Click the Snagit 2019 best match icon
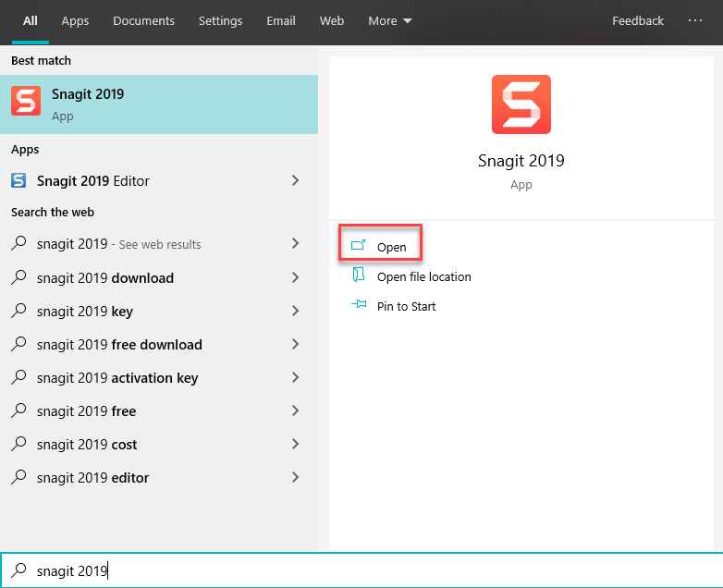Image resolution: width=723 pixels, height=588 pixels. click(x=26, y=102)
